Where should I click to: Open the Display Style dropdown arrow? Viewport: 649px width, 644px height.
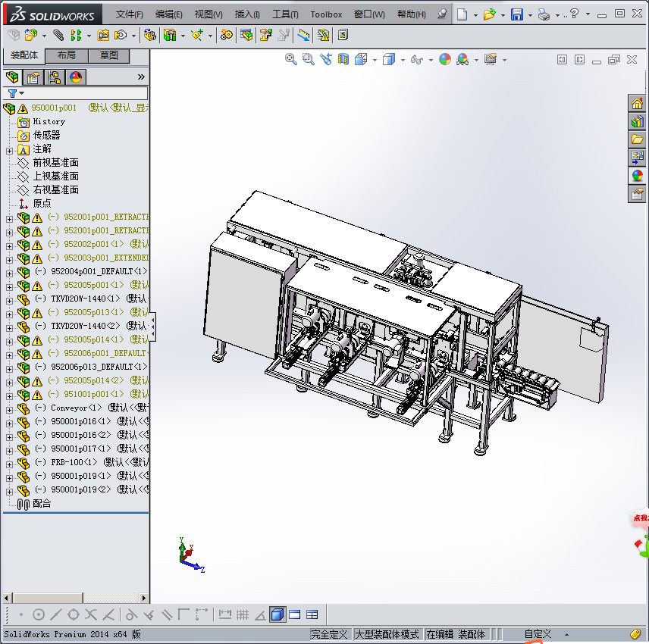402,60
